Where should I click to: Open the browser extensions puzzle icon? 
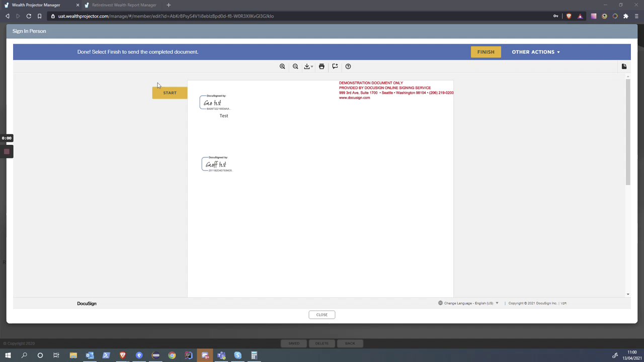pos(626,16)
